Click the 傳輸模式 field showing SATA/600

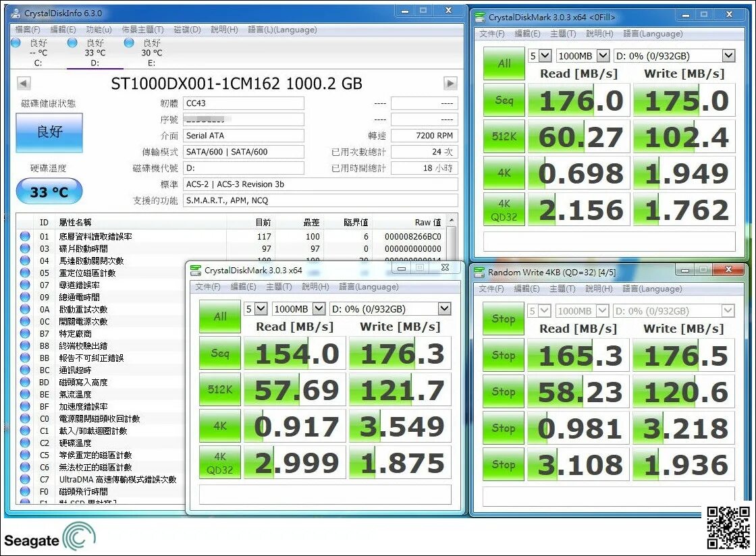(244, 152)
